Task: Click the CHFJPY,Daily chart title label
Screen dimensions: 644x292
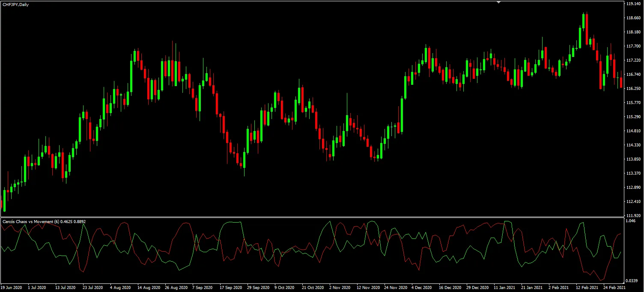Action: 15,5
